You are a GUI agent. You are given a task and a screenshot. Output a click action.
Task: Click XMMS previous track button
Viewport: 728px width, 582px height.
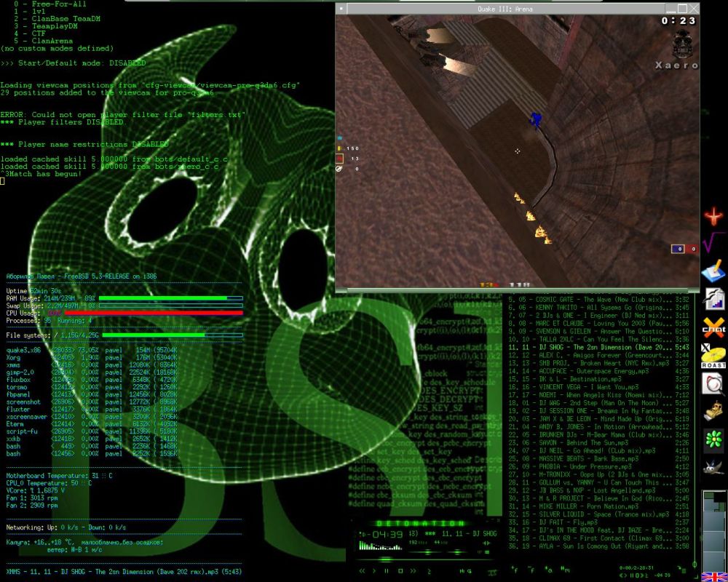coord(362,570)
